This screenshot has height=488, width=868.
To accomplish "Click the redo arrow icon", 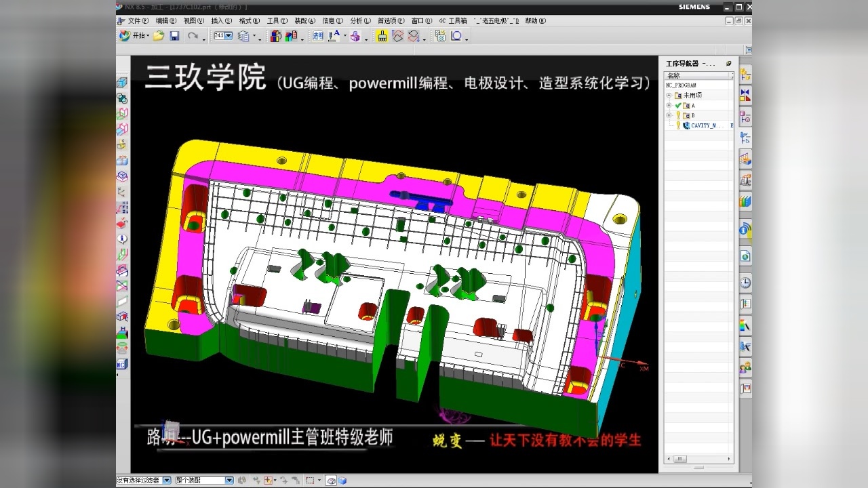I will [193, 36].
